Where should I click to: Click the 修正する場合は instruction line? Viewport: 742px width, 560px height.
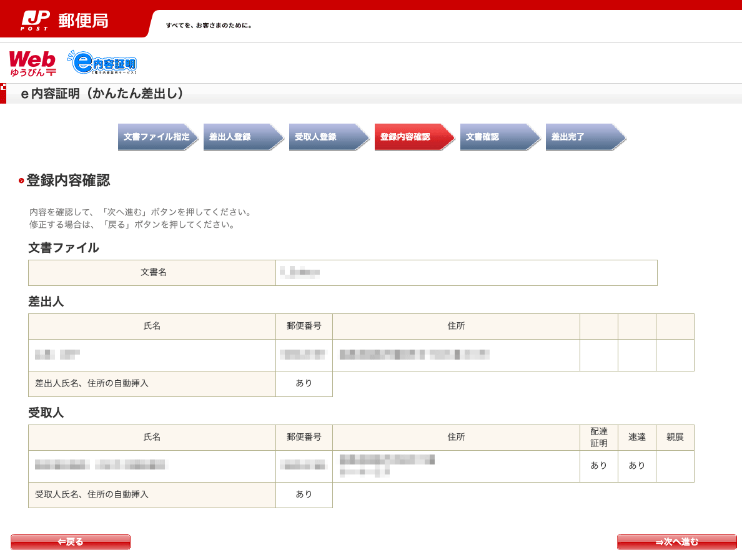133,225
